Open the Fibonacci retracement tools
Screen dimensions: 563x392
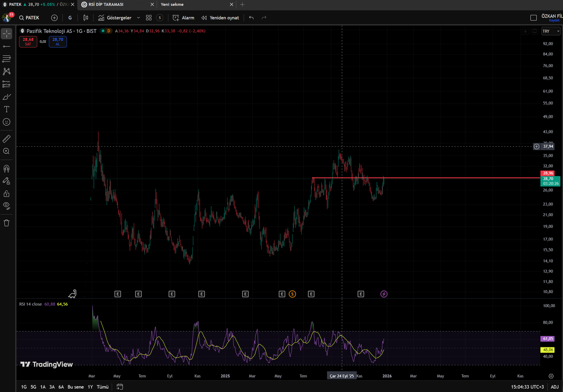click(x=7, y=59)
